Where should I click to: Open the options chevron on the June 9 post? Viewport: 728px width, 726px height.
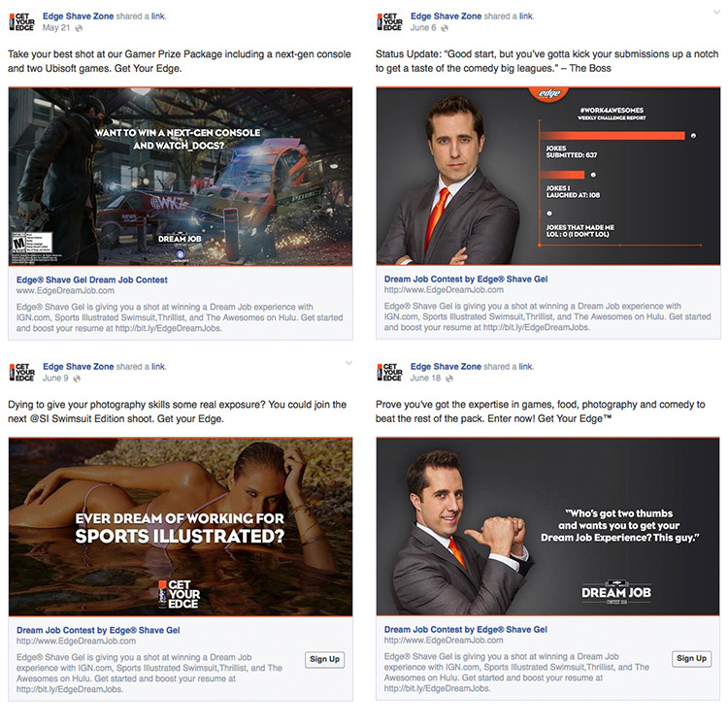[348, 363]
